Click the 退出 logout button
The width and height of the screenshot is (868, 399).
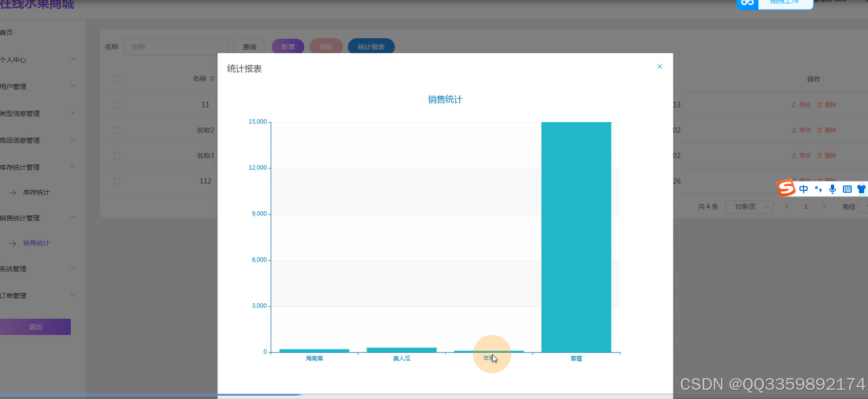tap(35, 327)
